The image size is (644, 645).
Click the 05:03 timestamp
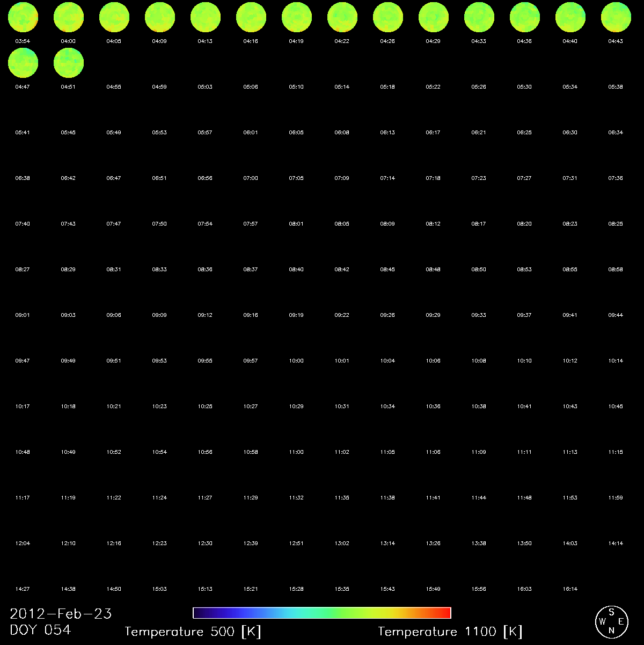[x=205, y=86]
